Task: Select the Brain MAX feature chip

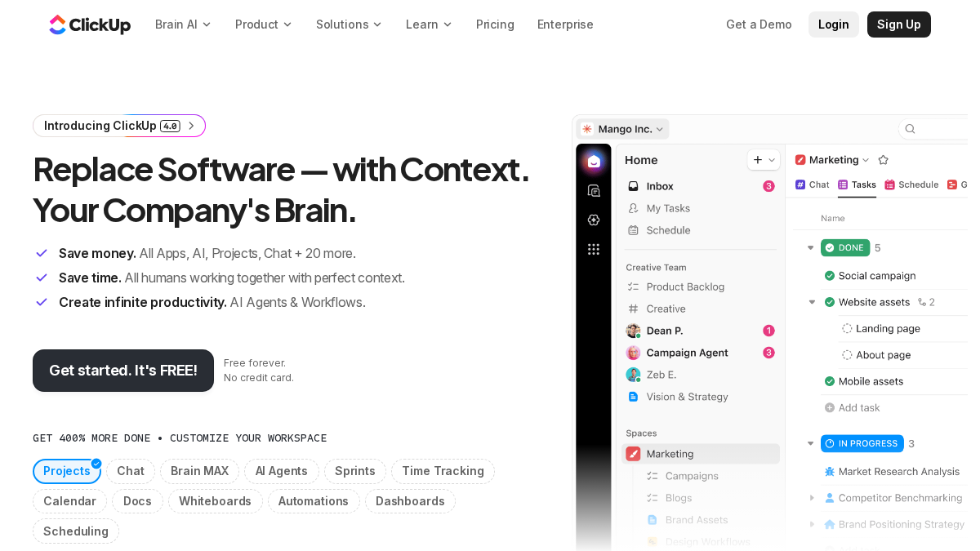Action: click(x=199, y=471)
